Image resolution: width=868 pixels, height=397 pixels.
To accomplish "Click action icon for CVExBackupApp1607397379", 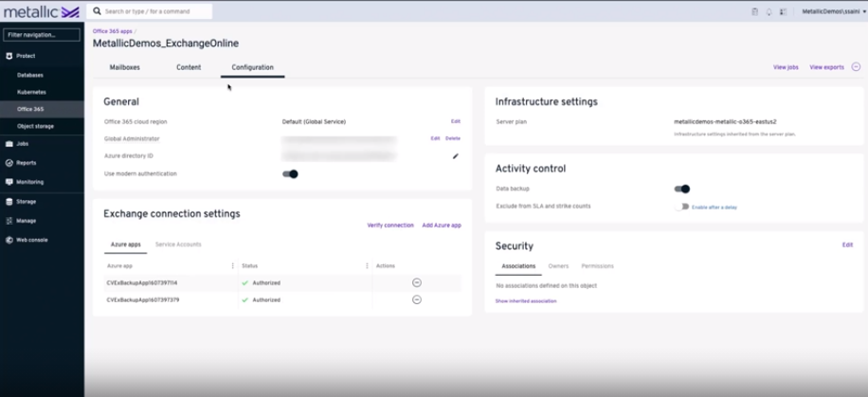I will coord(417,299).
